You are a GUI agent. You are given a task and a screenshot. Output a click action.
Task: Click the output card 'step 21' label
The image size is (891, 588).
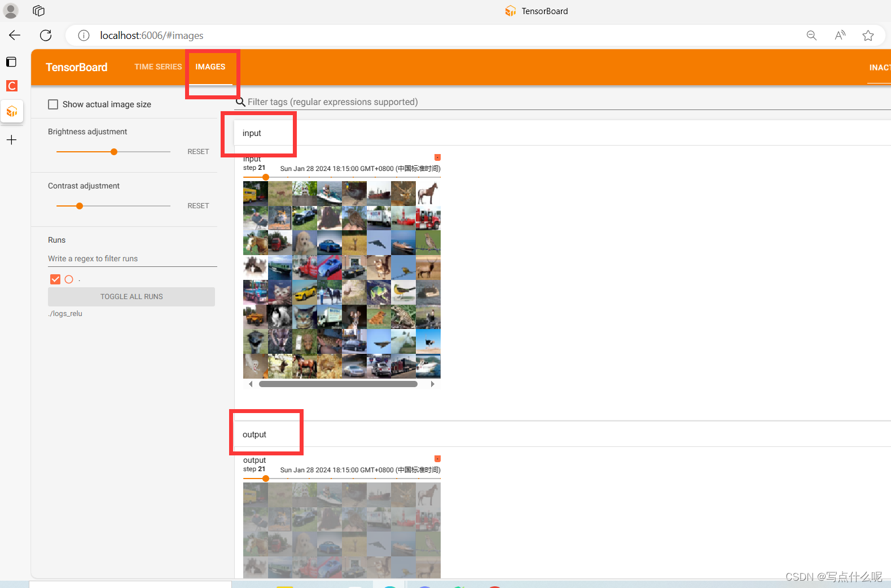pos(254,469)
